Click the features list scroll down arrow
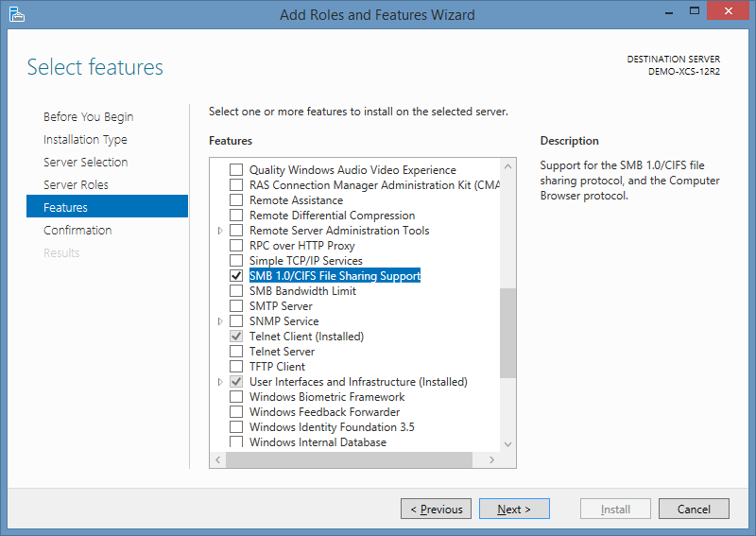756x536 pixels. click(x=507, y=444)
